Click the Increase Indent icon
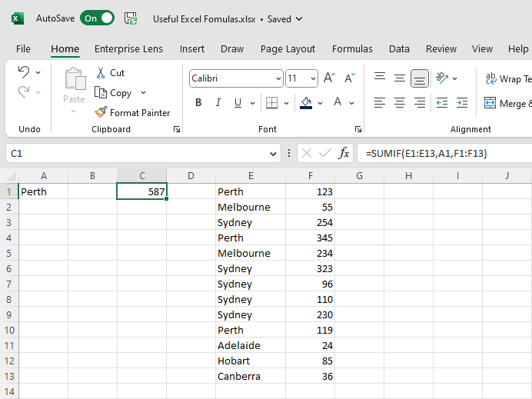 461,103
